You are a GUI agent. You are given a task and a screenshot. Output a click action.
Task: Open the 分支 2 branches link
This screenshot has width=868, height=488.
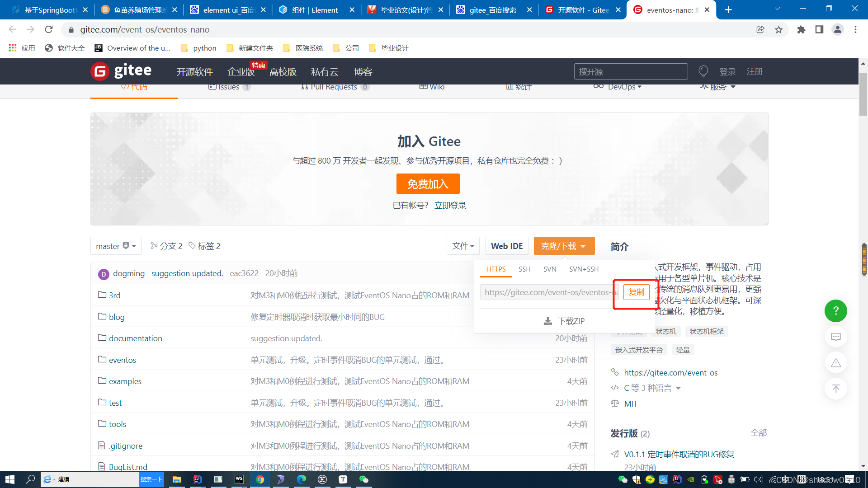[x=166, y=246]
